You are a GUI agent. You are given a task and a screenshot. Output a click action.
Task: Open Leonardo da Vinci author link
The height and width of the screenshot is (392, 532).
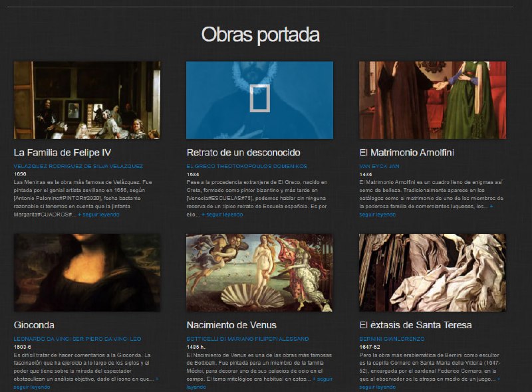click(77, 339)
